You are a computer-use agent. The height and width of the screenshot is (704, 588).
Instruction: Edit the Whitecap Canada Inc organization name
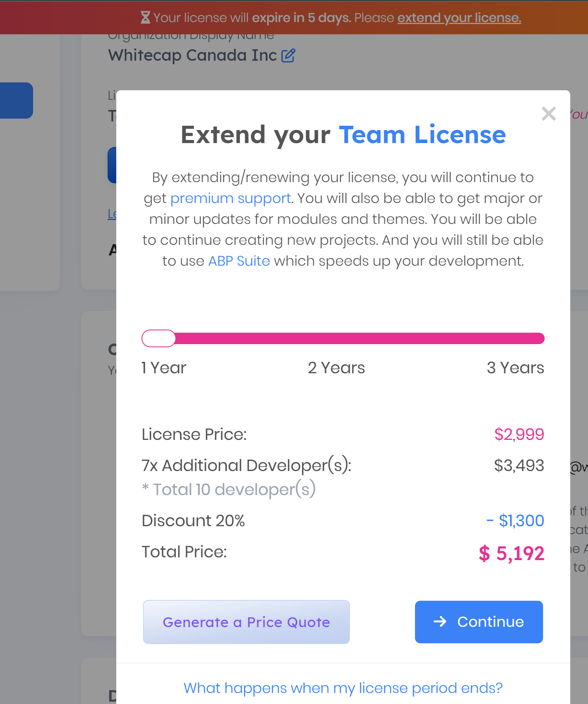pos(288,56)
